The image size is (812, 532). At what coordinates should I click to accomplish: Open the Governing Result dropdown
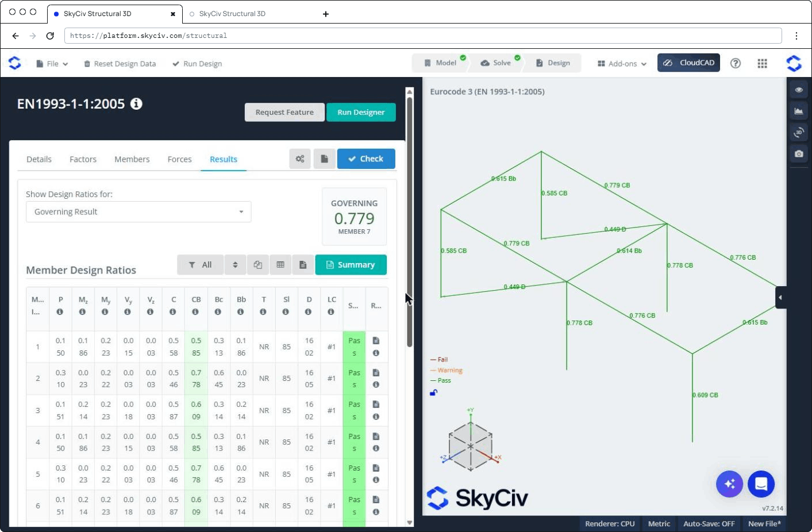(138, 211)
